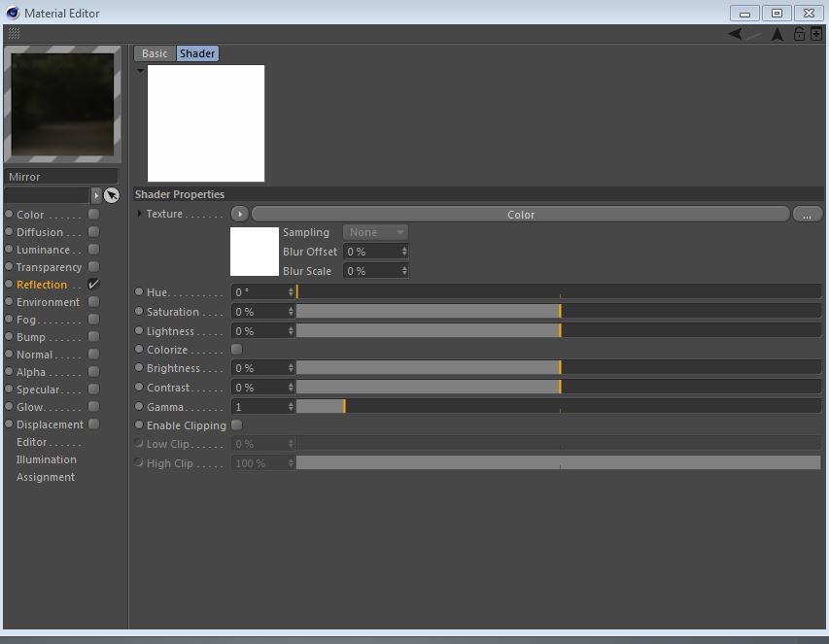Check the Colorize checkbox
The image size is (829, 644).
[x=237, y=350]
